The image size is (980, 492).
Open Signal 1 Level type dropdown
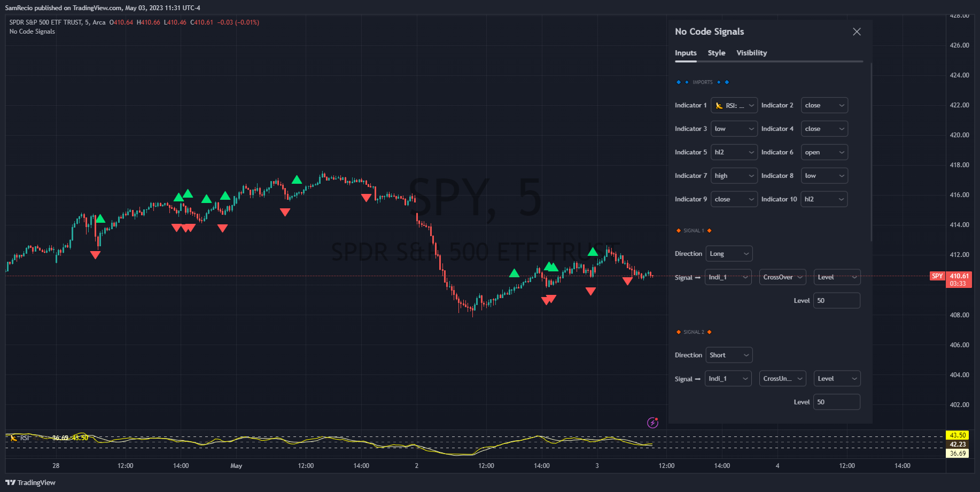click(x=837, y=277)
